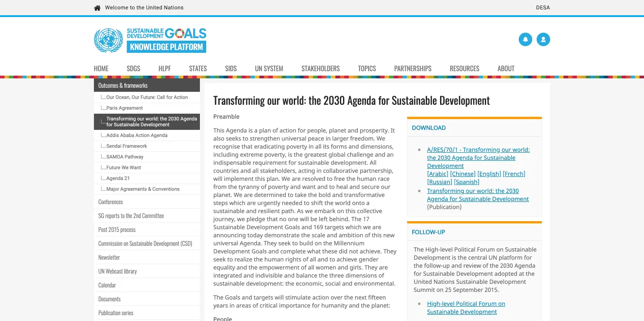The width and height of the screenshot is (644, 321).
Task: Open the Newsletter sidebar section
Action: 147,257
